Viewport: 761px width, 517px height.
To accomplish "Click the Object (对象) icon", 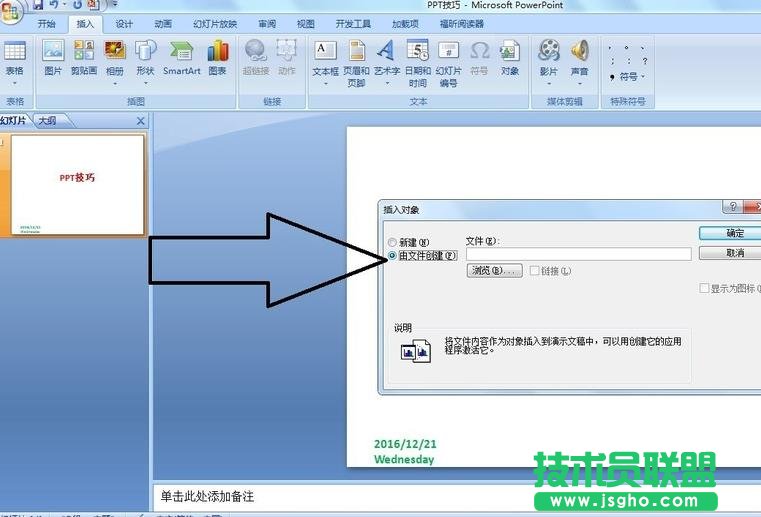I will (x=510, y=51).
